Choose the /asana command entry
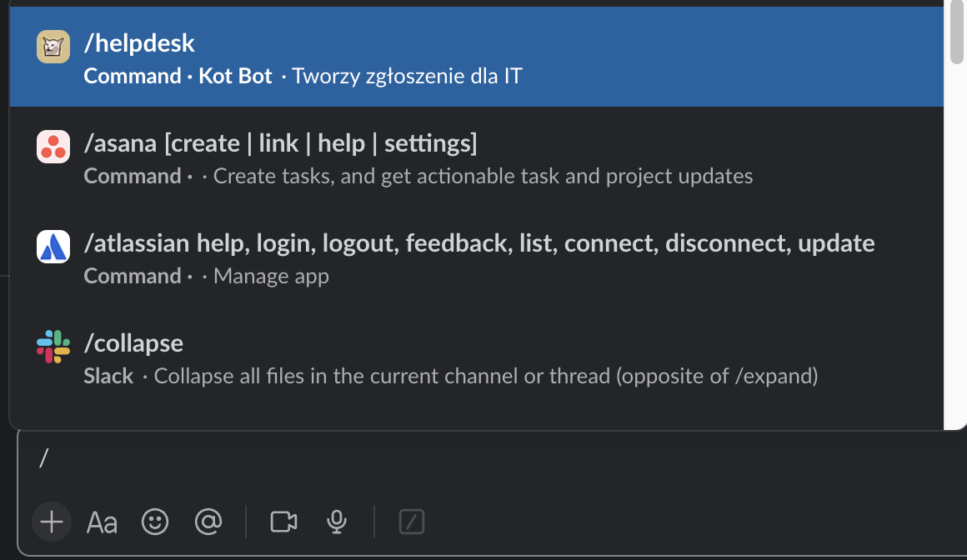 280,143
